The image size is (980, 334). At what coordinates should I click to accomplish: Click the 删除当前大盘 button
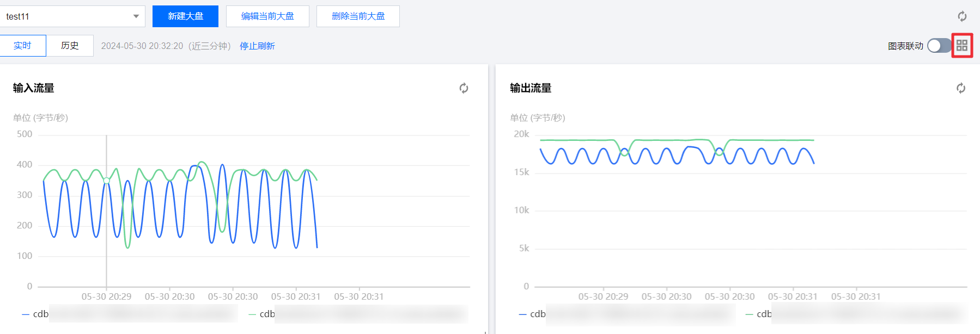[x=358, y=16]
